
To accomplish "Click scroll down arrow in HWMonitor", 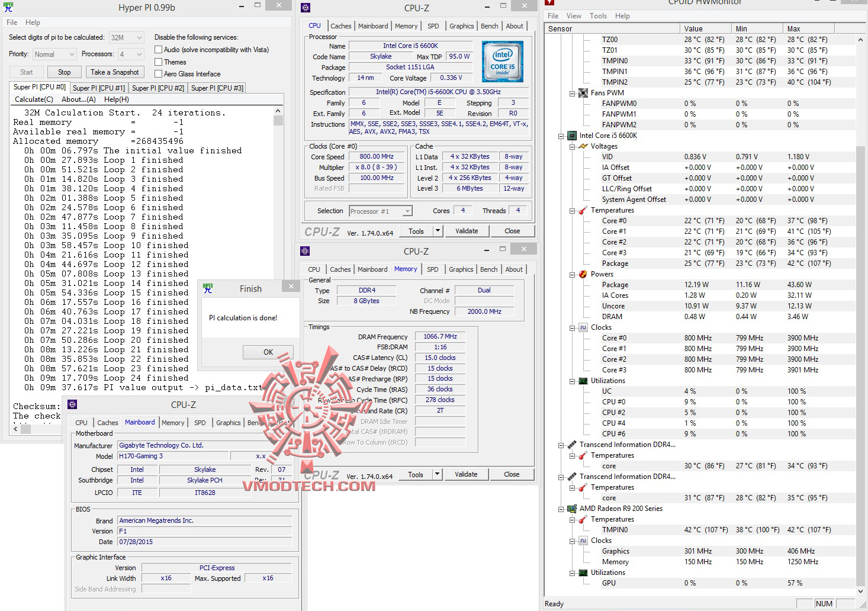I will coord(860,591).
